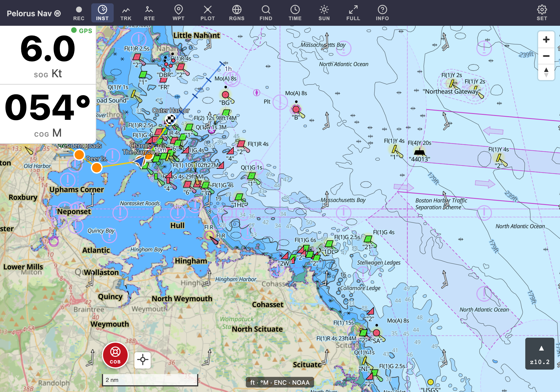Add a waypoint using WPT
The image size is (560, 392).
tap(178, 13)
